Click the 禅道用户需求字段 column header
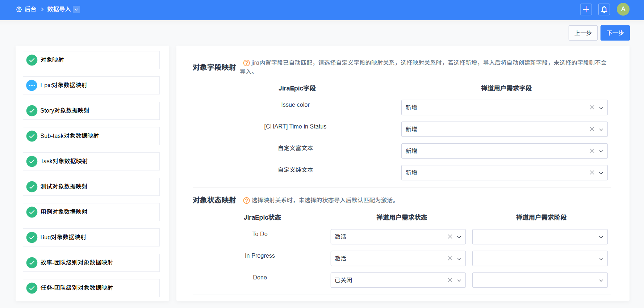This screenshot has width=644, height=308. [x=506, y=88]
